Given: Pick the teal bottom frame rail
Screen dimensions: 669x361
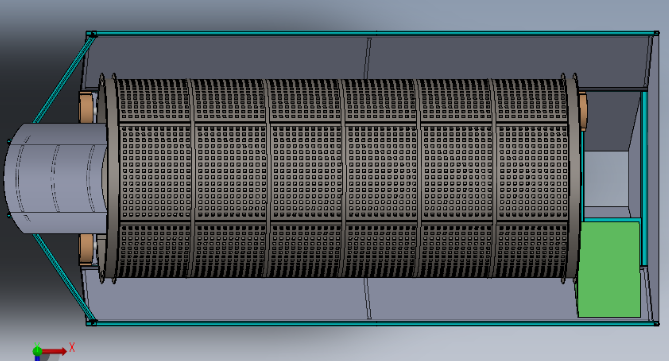Looking at the screenshot, I should [372, 324].
